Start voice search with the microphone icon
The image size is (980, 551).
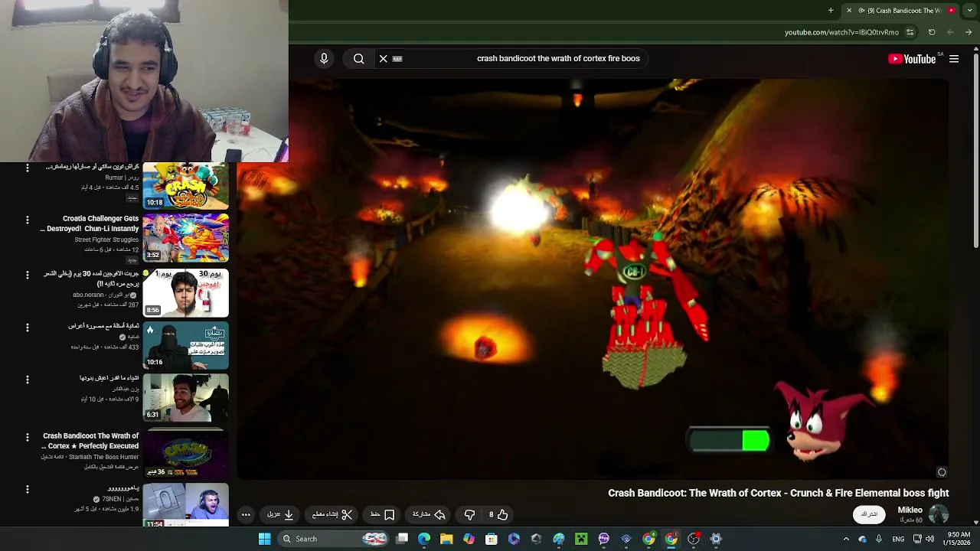324,58
